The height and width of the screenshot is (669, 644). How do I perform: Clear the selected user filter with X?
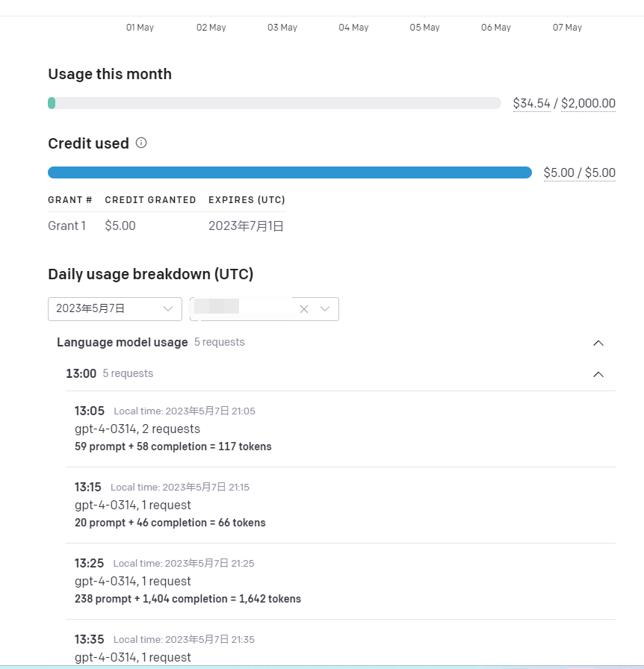click(304, 309)
